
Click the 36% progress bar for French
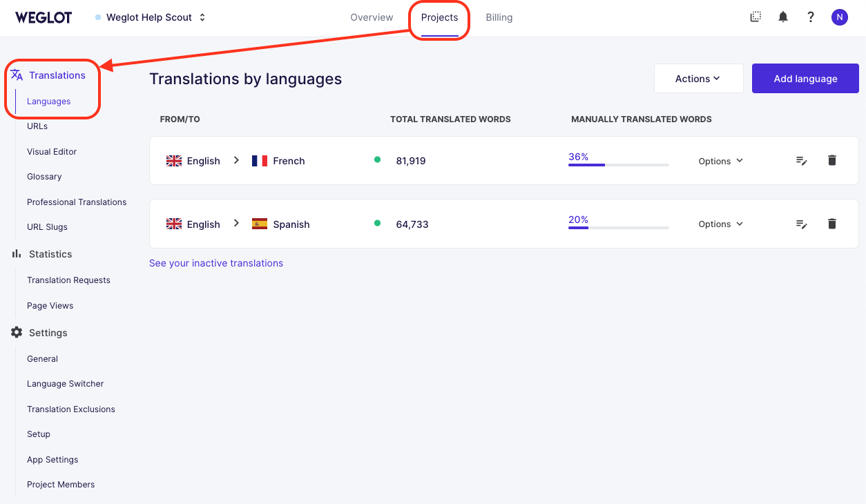coord(618,165)
